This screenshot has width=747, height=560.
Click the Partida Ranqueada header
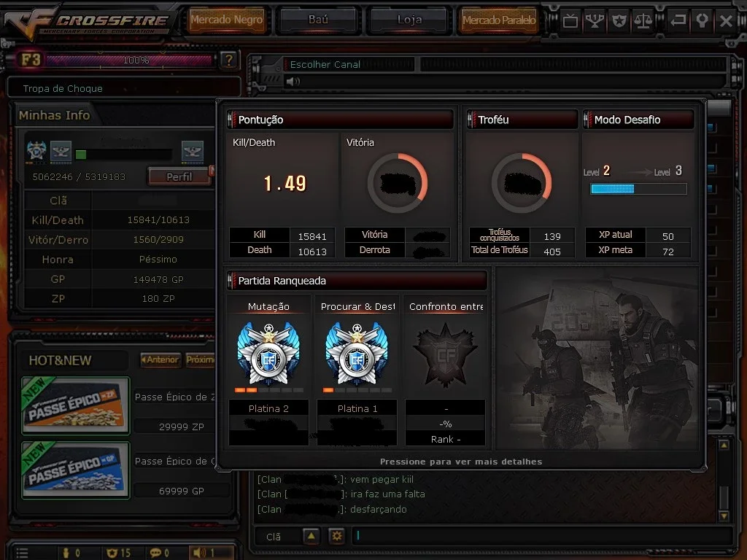tap(357, 281)
